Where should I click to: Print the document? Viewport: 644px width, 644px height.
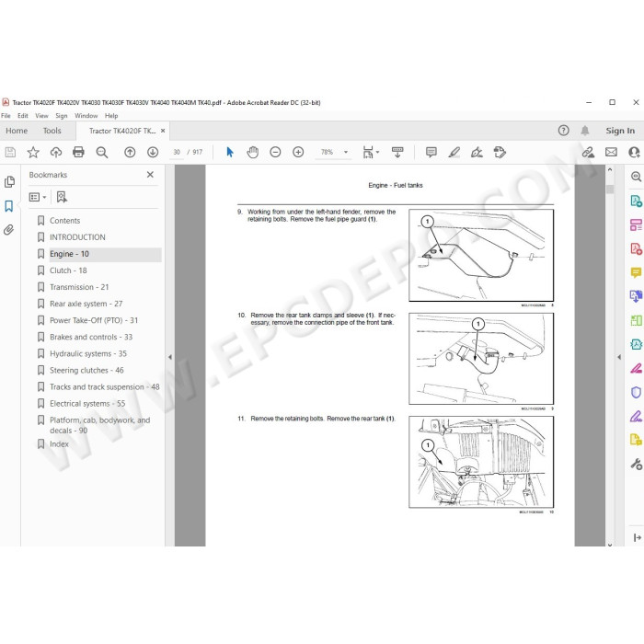[x=78, y=153]
